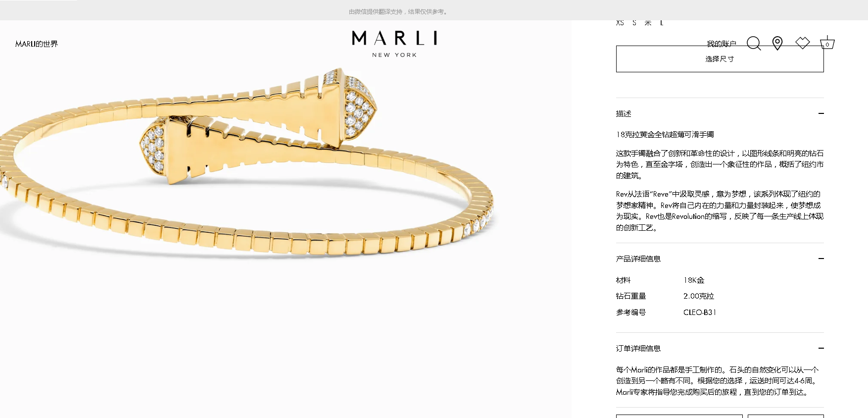This screenshot has height=418, width=868.
Task: Click the 描述 section heading
Action: (624, 113)
